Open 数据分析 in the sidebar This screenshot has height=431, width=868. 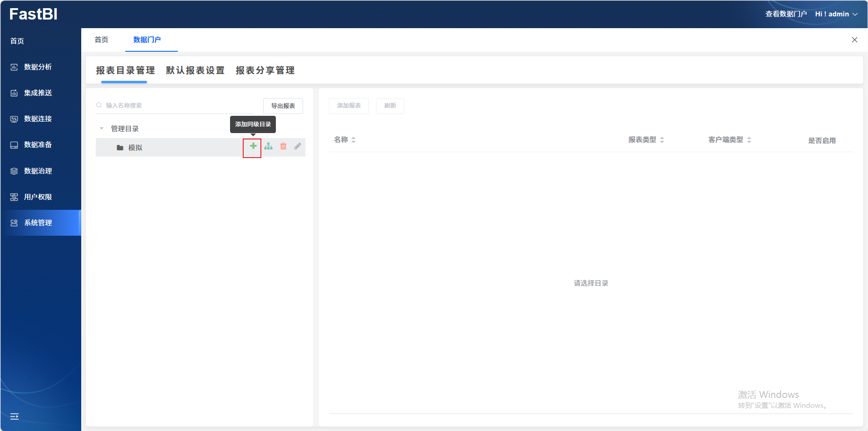38,67
